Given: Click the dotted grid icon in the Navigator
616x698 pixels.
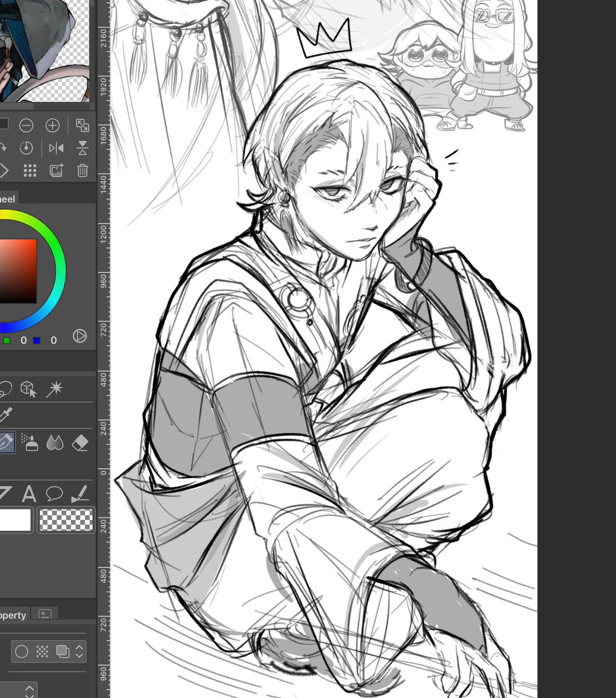Looking at the screenshot, I should coord(30,171).
